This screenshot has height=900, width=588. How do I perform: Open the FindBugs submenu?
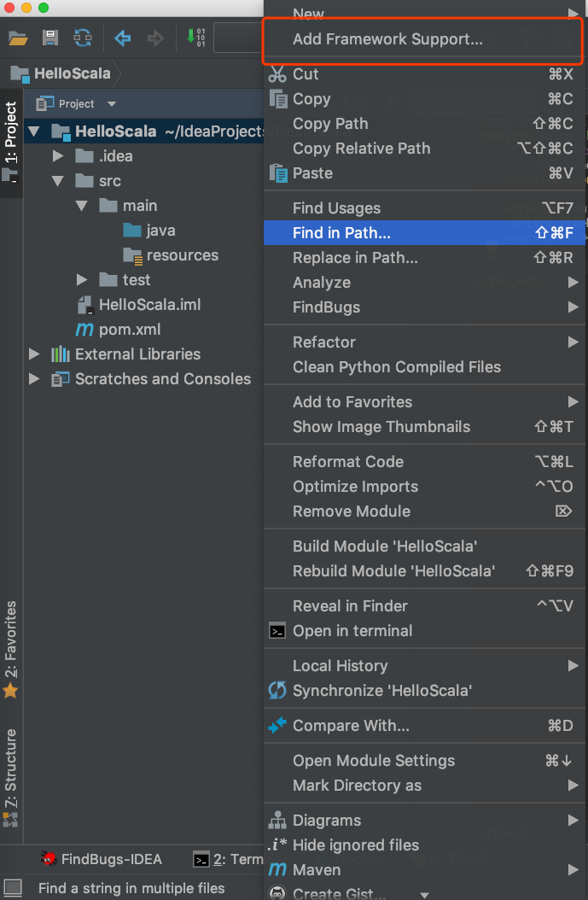pos(424,307)
